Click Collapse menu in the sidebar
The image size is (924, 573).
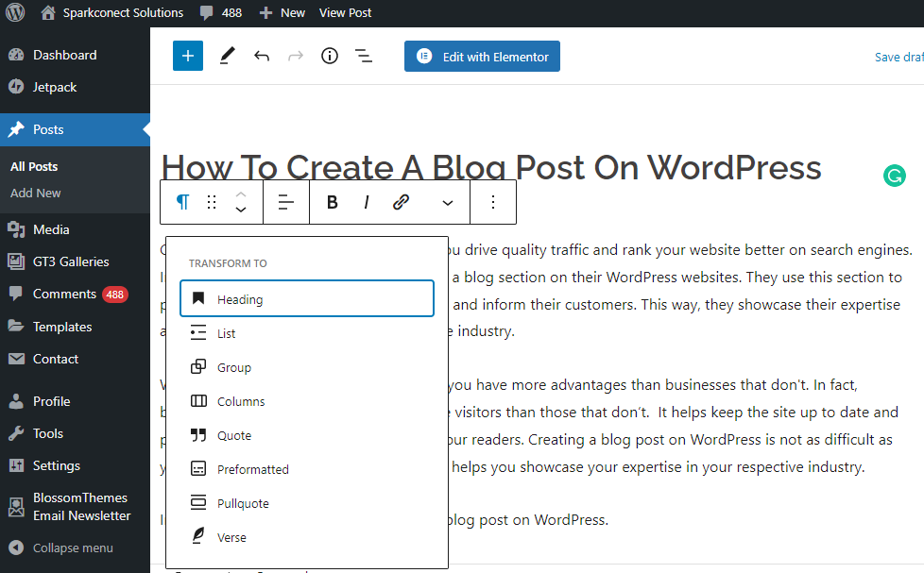75,548
